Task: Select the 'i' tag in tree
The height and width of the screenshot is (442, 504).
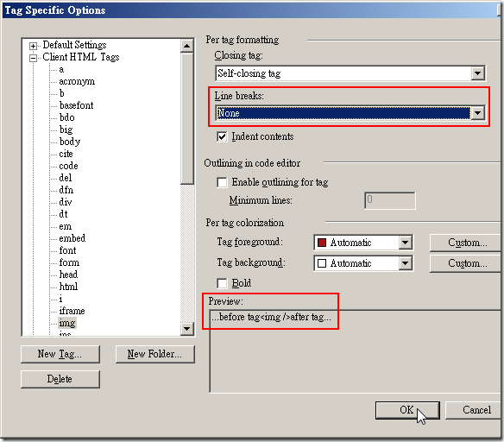Action: click(x=60, y=299)
